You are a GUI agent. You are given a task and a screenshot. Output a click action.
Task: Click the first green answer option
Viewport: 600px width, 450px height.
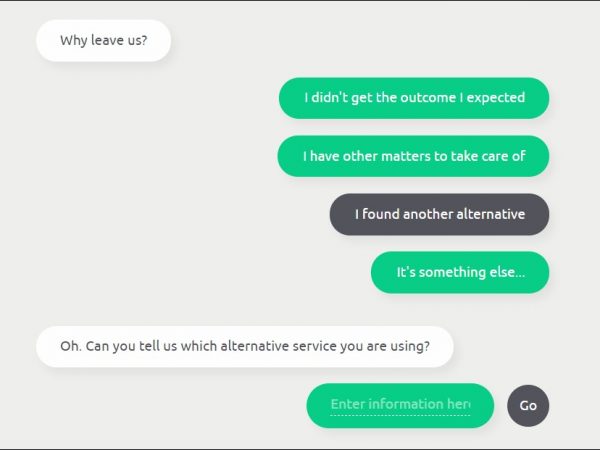pos(414,98)
